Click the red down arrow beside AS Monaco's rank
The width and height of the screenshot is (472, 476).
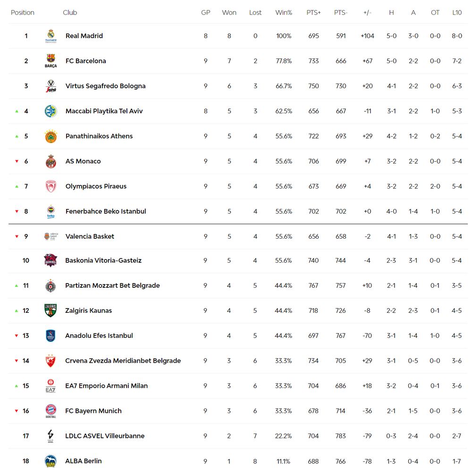tap(17, 161)
